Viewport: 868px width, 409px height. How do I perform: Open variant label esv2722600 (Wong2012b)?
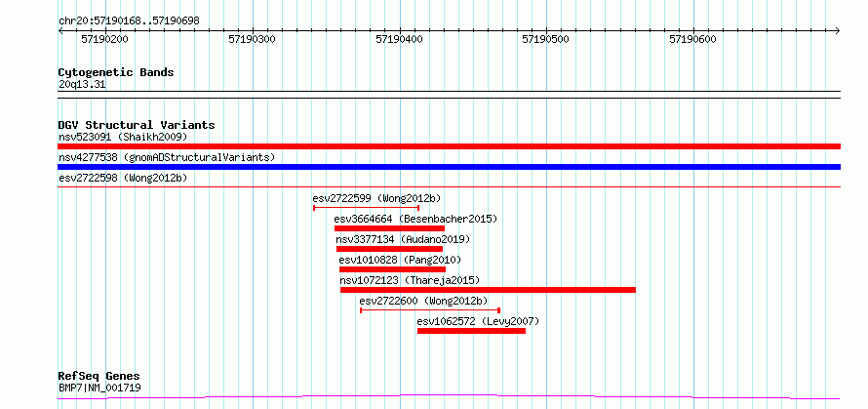(x=424, y=301)
